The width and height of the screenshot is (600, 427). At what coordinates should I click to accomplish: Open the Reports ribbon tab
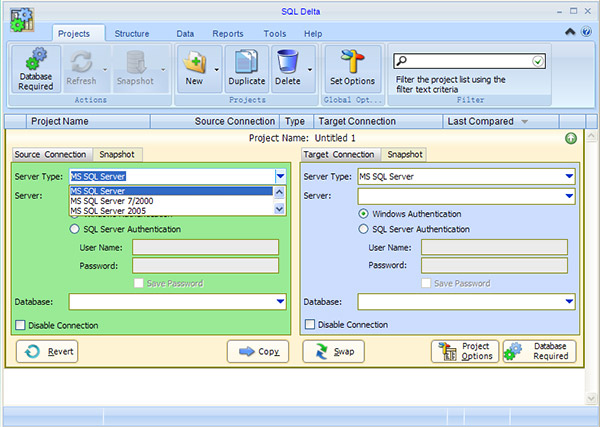228,34
